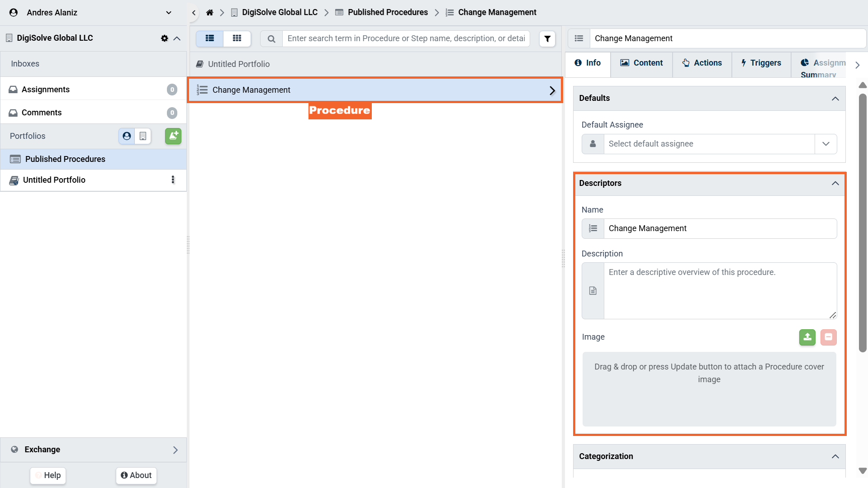Toggle personal portfolios filter

127,136
